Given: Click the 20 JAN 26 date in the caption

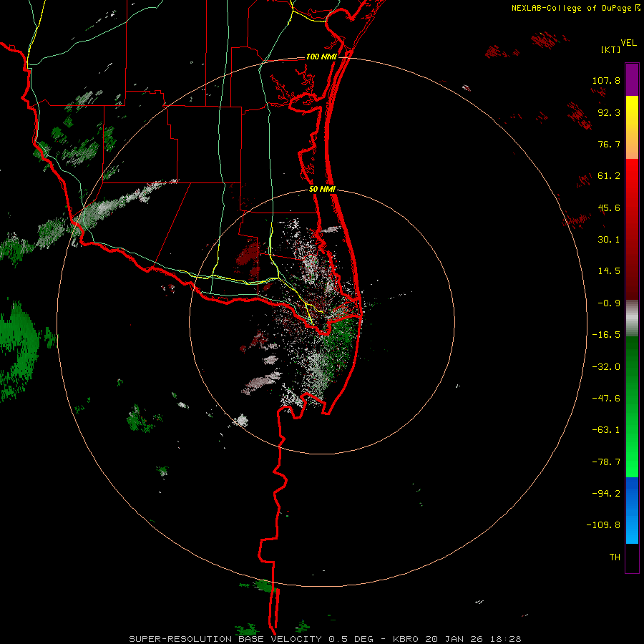Looking at the screenshot, I should (x=456, y=639).
